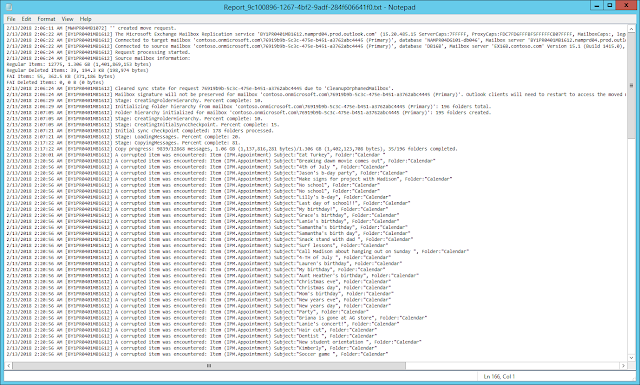Click the line 'Stage: LoadingMessages'
Image resolution: width=640 pixels, height=385 pixels.
click(123, 137)
